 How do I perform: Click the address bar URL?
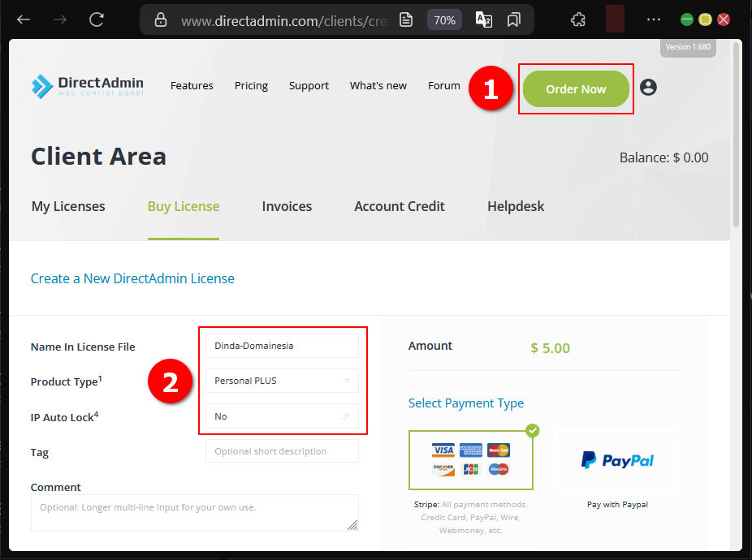click(284, 20)
